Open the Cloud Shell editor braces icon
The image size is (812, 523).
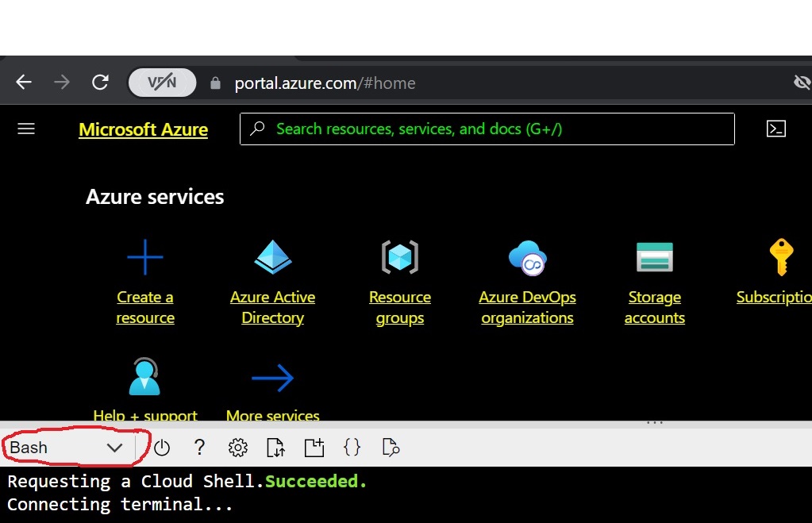352,448
